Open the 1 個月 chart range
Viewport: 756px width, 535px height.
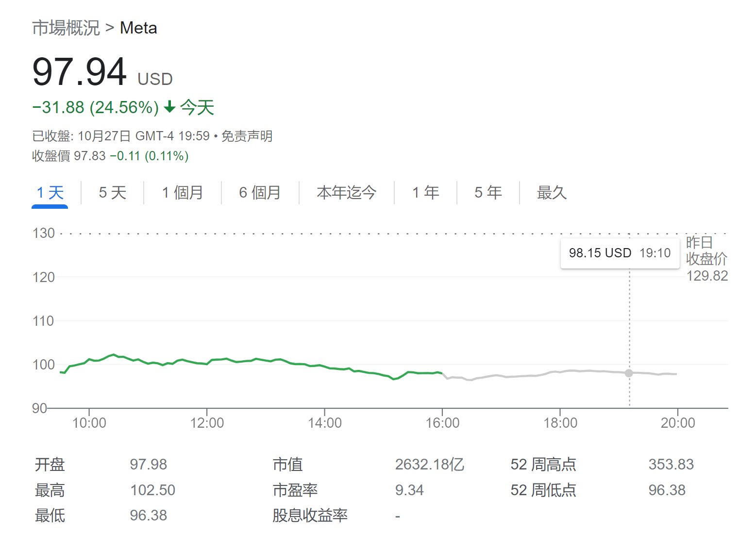(183, 193)
